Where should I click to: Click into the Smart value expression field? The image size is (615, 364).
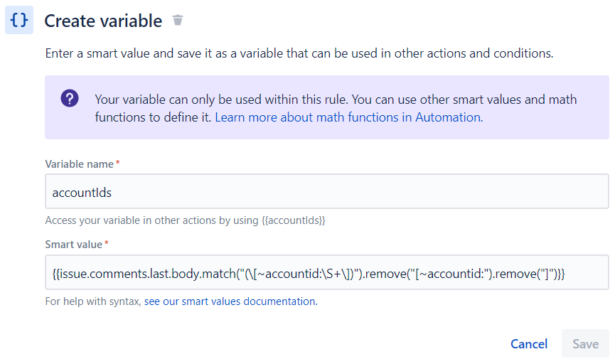(327, 272)
